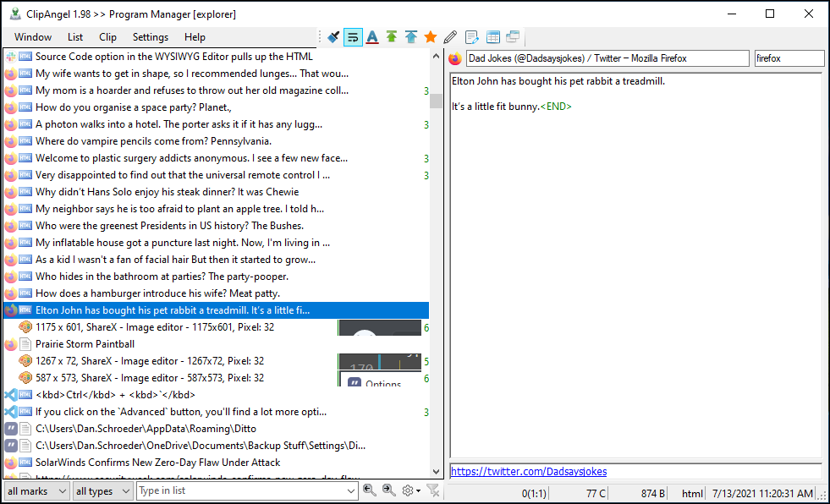Image resolution: width=830 pixels, height=504 pixels.
Task: Select the 'A photon walks into a hotel' clip
Action: pos(216,124)
